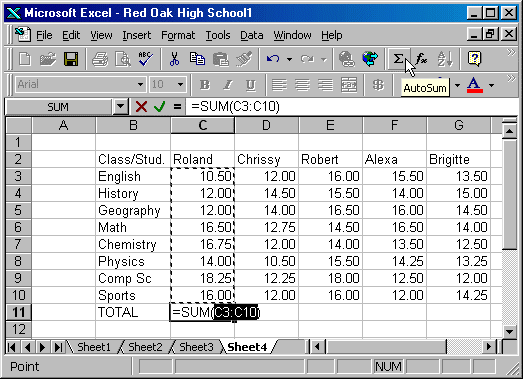Save the workbook with floppy disk icon
The height and width of the screenshot is (379, 523).
71,59
